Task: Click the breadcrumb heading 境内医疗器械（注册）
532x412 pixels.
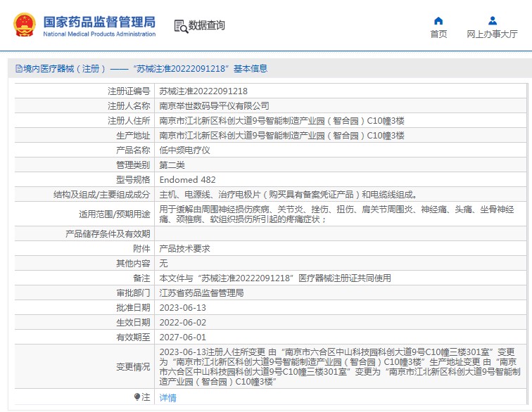Action: [x=65, y=69]
